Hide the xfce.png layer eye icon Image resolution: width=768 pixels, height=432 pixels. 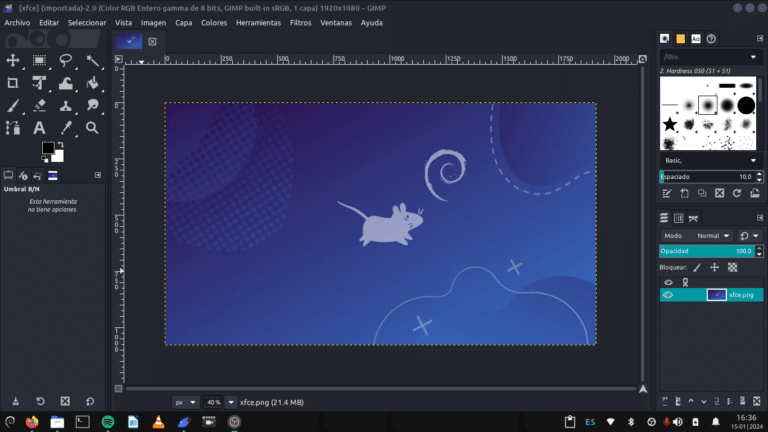(x=668, y=295)
